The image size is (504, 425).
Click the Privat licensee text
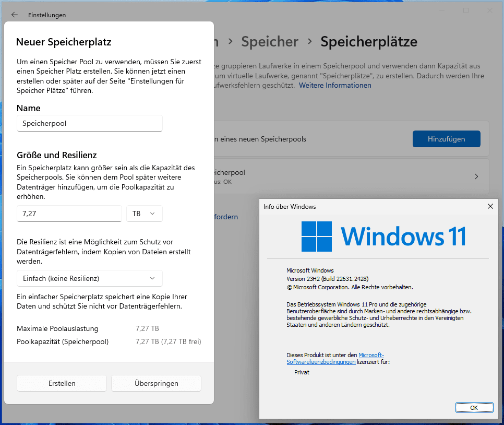pos(302,372)
